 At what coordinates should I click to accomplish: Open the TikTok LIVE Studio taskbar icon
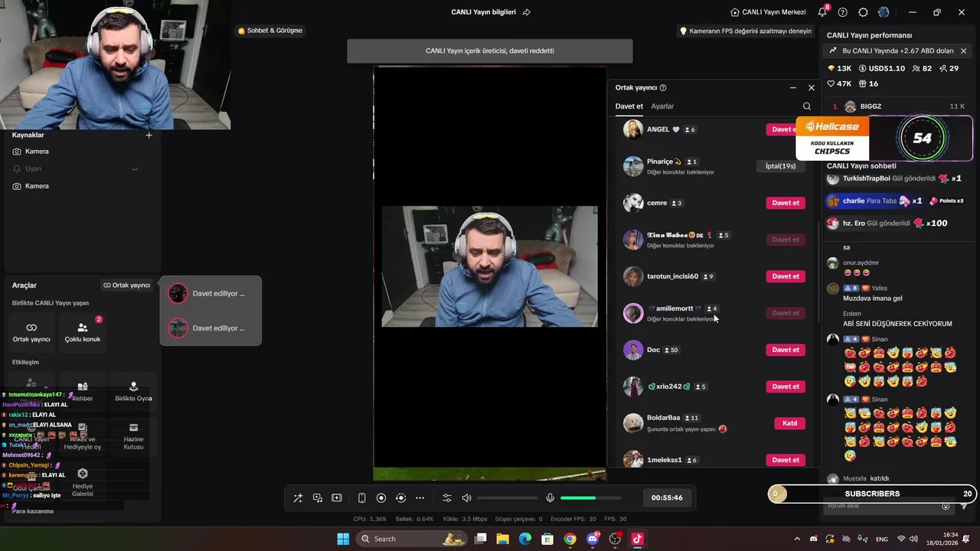637,539
